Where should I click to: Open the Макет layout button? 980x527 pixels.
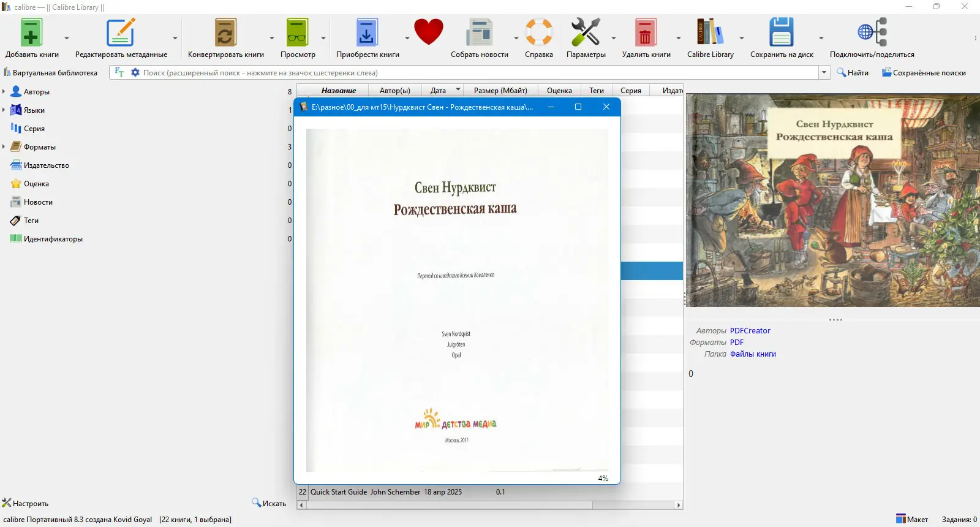[x=912, y=519]
